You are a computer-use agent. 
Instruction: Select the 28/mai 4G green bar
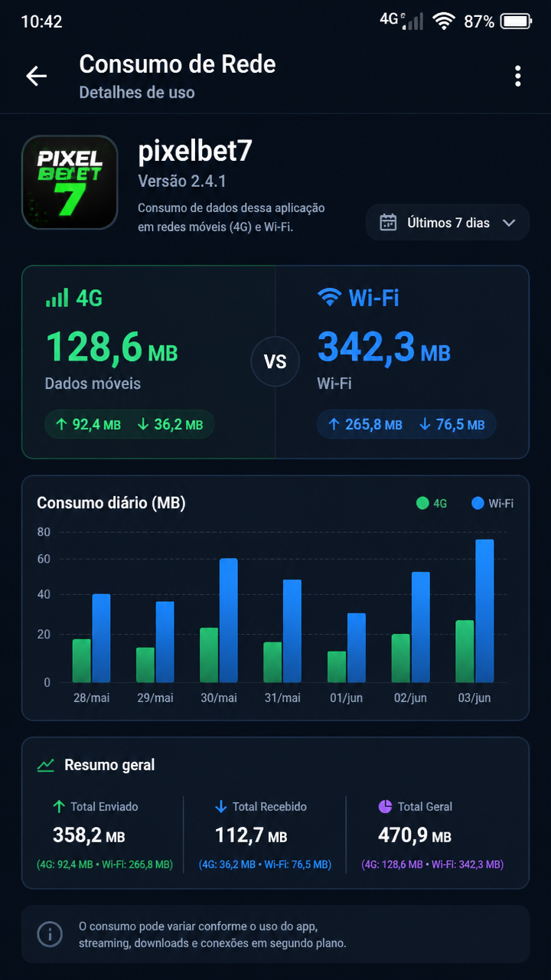point(82,661)
